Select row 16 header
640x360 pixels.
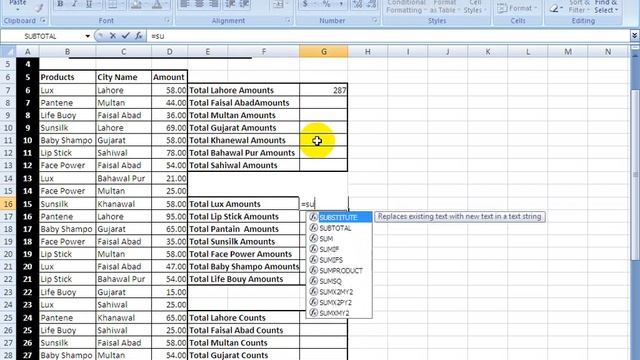[x=8, y=204]
